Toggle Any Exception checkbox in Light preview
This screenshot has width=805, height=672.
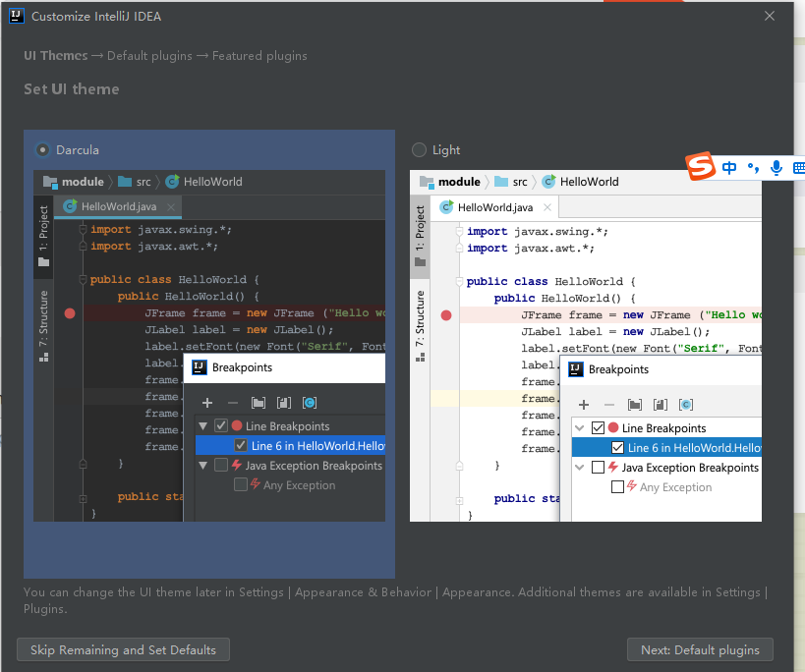tap(617, 487)
